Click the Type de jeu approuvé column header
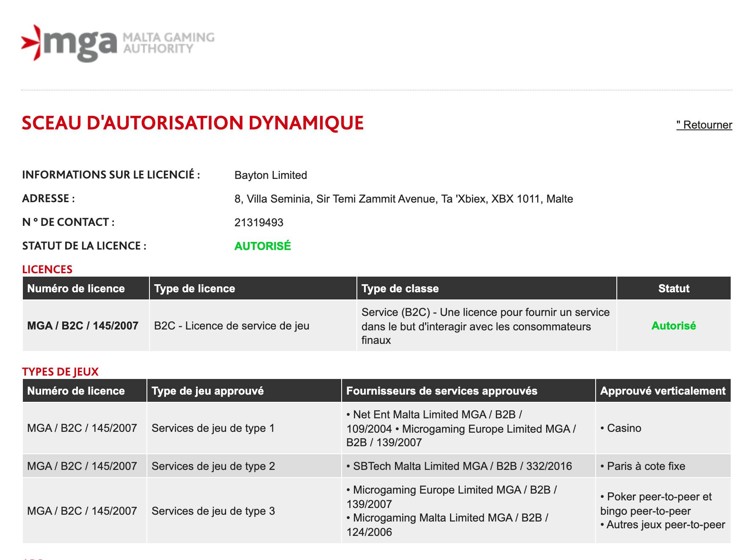751x560 pixels. click(x=244, y=391)
